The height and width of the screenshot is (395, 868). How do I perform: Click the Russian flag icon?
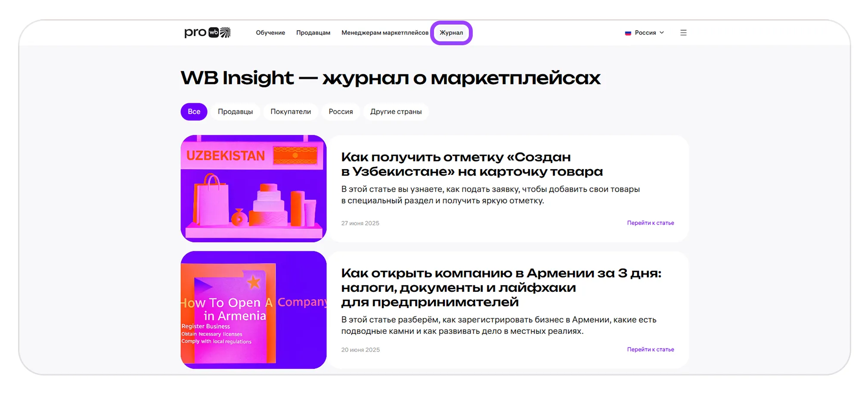click(x=628, y=33)
